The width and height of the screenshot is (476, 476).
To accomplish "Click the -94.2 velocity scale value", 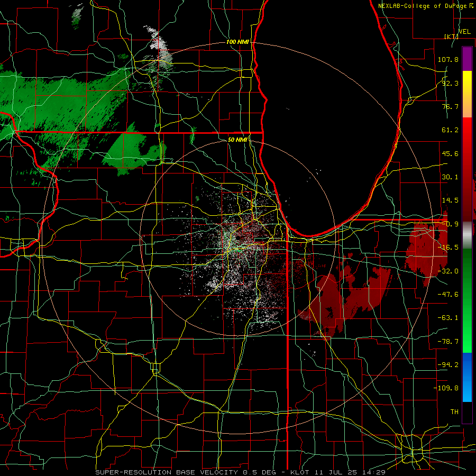I will click(x=448, y=365).
